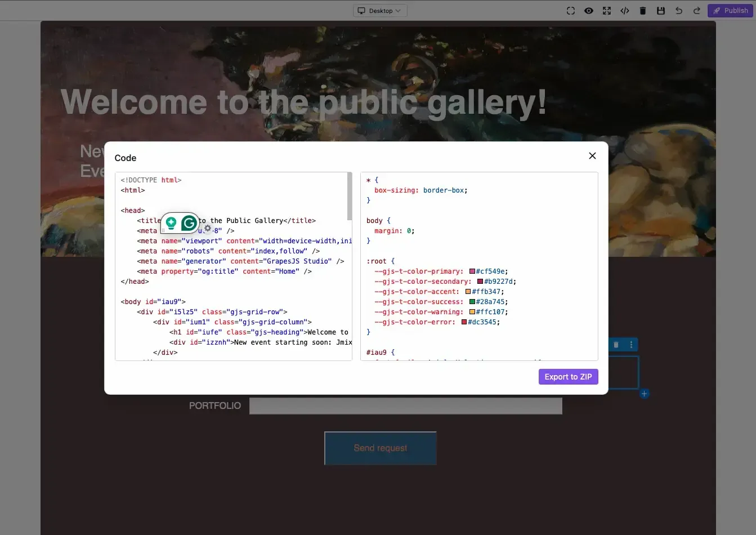This screenshot has height=535, width=756.
Task: Click the #cf549e primary color swatch
Action: [472, 271]
